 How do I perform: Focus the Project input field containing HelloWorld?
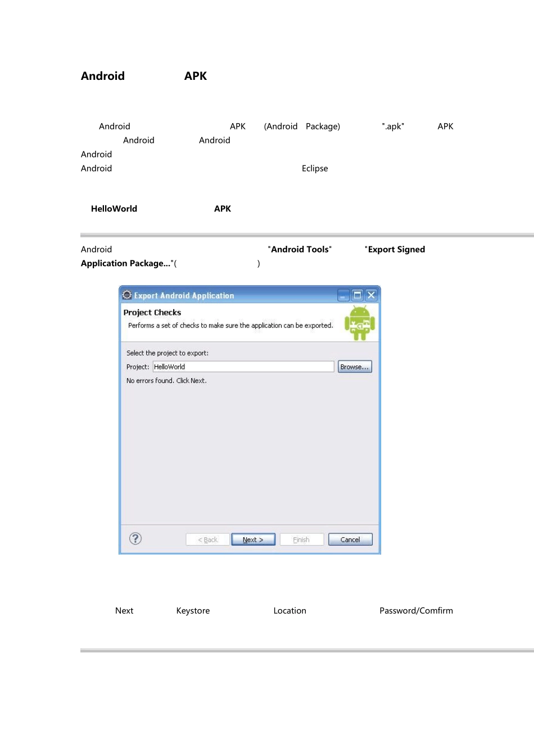click(243, 367)
